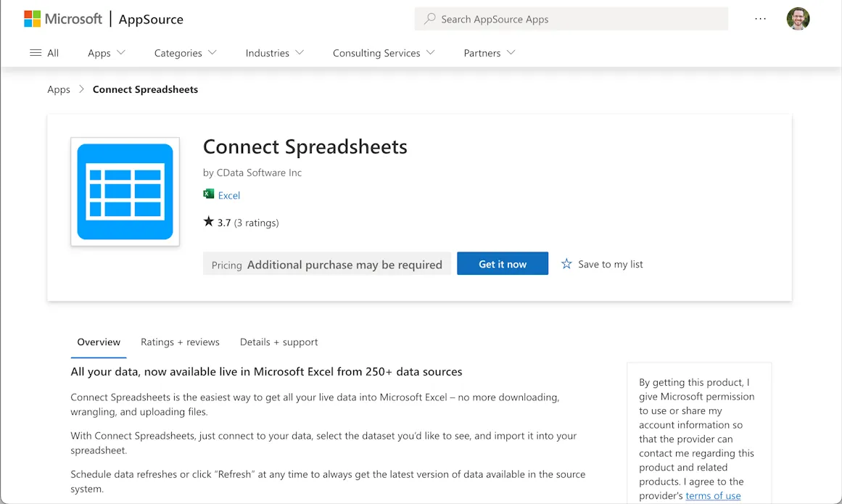Click the Apps breadcrumb link
The width and height of the screenshot is (842, 504).
(59, 89)
